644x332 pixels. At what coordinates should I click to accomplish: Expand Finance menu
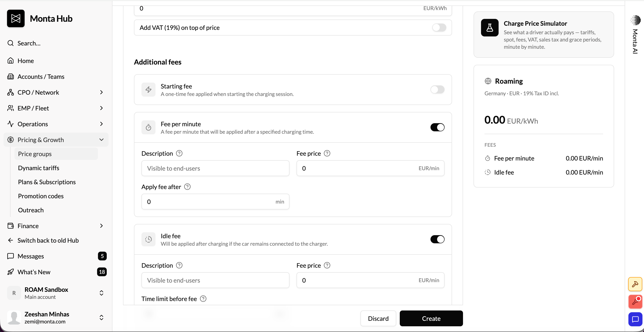pos(56,226)
